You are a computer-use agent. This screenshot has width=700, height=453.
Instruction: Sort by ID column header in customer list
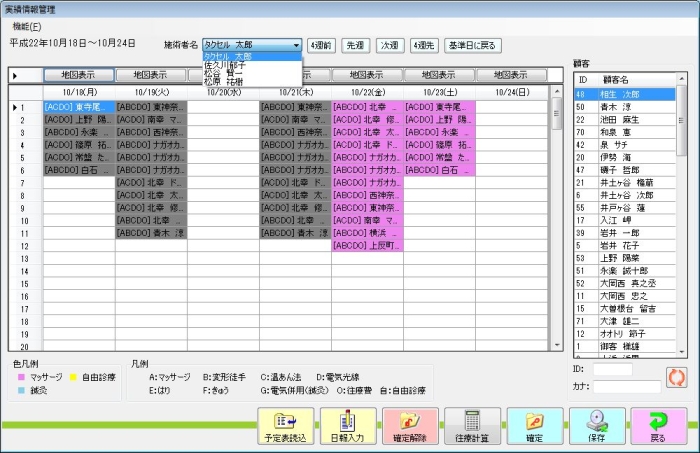[x=585, y=80]
